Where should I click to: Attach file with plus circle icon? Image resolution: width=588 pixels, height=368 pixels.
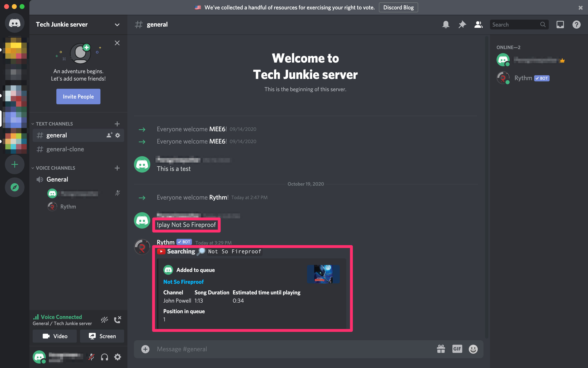tap(145, 349)
